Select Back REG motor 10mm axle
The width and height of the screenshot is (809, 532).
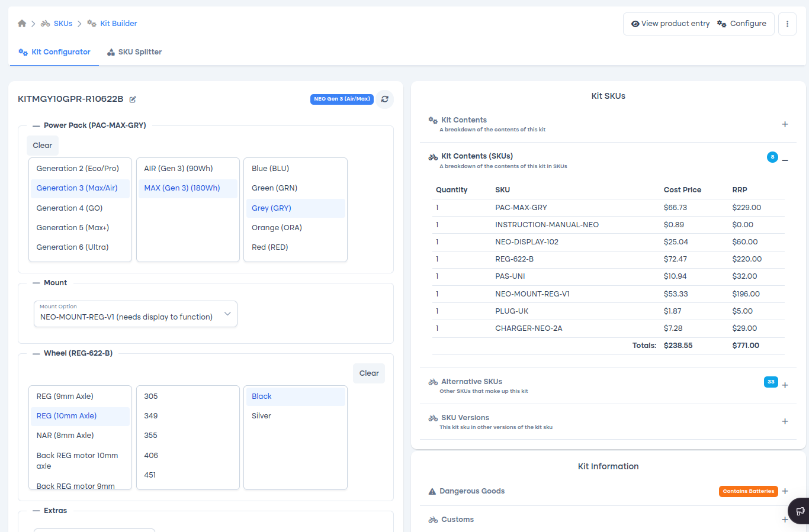[80, 461]
